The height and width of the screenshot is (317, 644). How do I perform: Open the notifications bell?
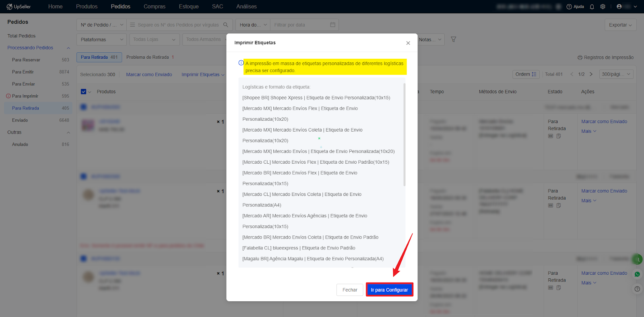click(592, 6)
